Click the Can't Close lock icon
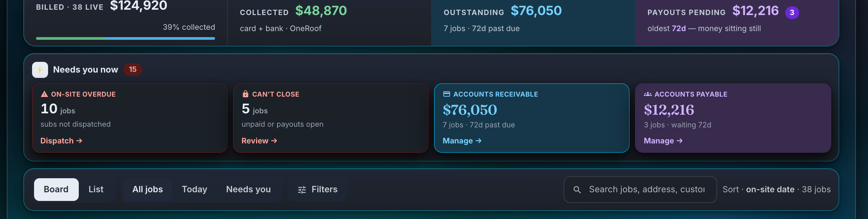Viewport: 868px width, 219px height. point(245,94)
